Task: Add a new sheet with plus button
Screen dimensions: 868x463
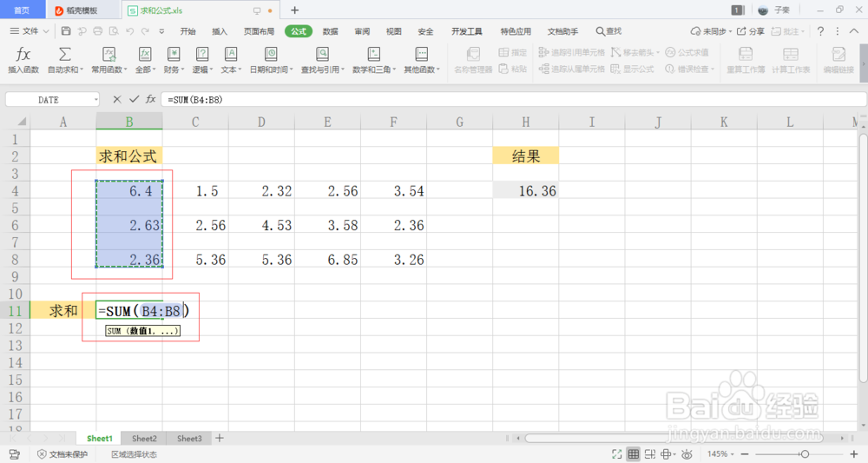Action: [x=220, y=438]
